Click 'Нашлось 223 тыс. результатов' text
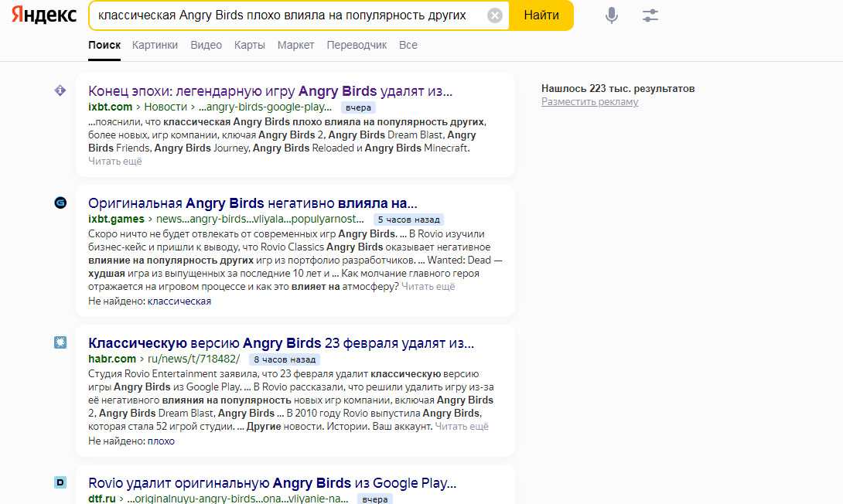The width and height of the screenshot is (843, 504). point(618,89)
